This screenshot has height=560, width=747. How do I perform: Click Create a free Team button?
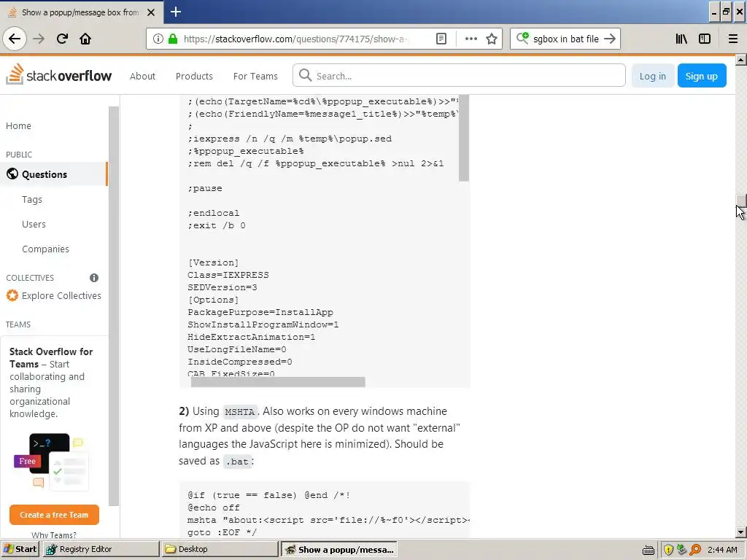(x=54, y=515)
